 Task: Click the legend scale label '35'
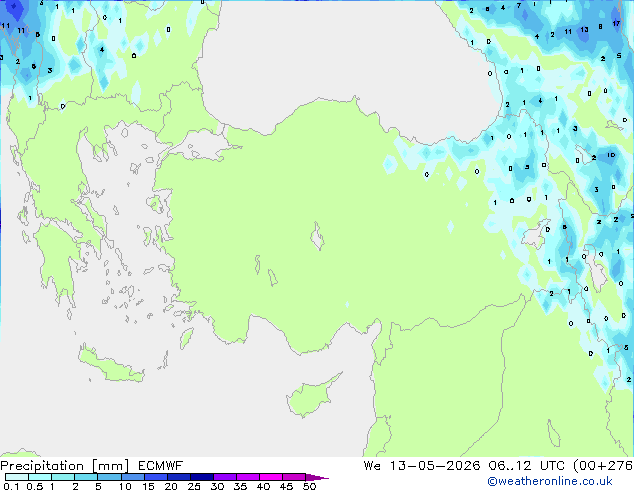click(240, 486)
